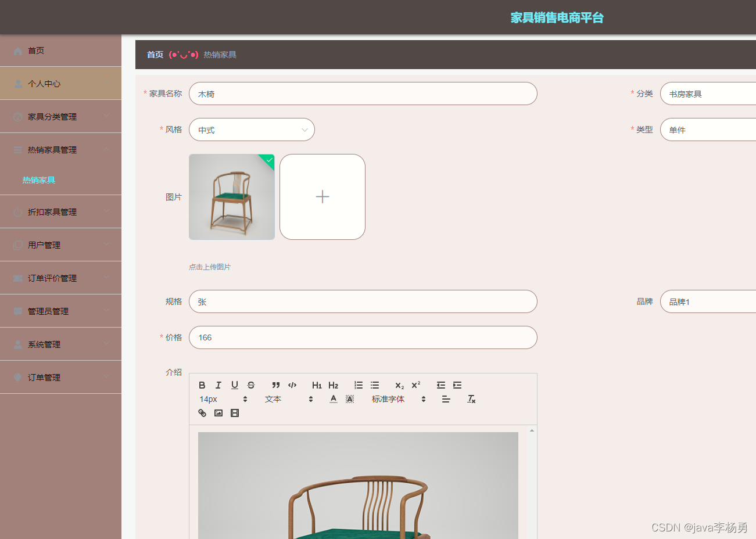Collapse the 热销家具管理 sidebar menu
The image size is (756, 539).
click(60, 149)
